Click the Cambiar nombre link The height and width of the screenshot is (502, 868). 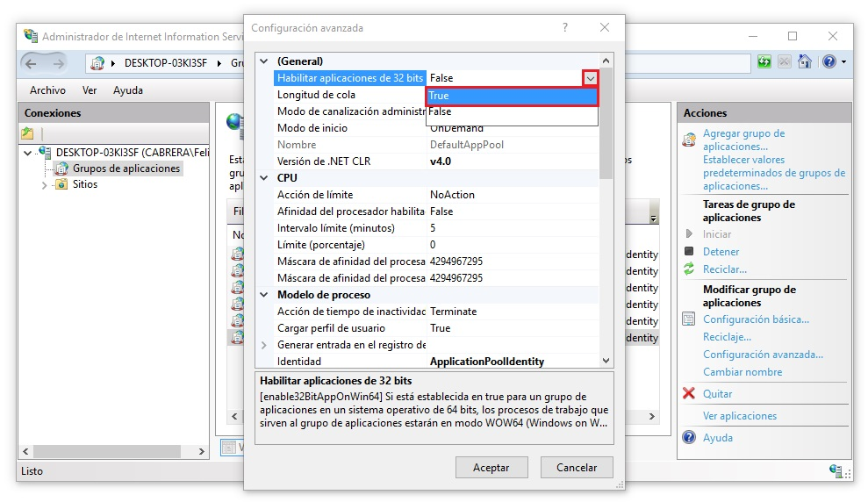coord(742,372)
